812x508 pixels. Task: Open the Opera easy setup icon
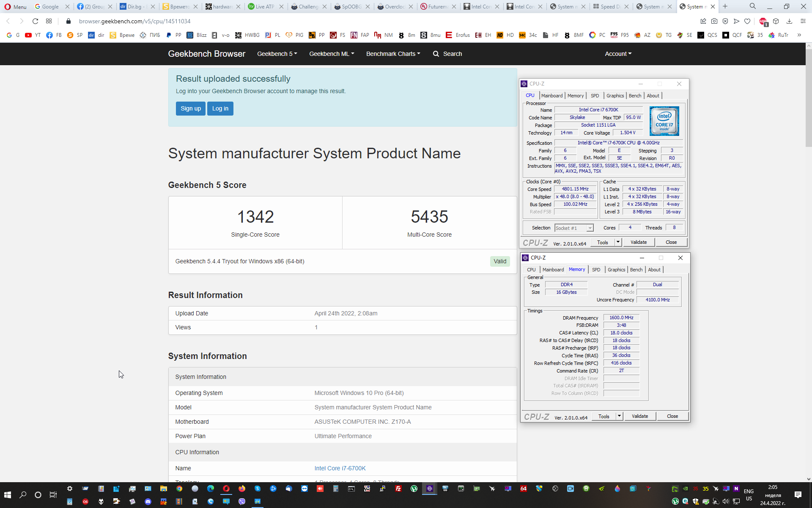click(x=803, y=21)
